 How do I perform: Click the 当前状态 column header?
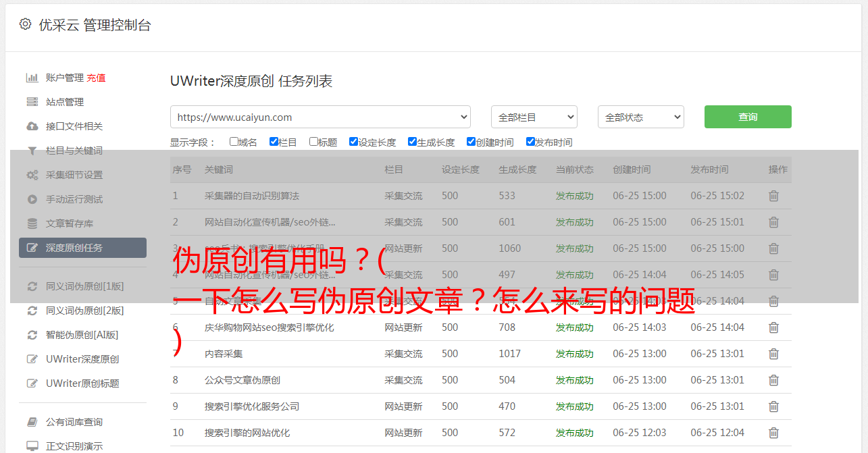pos(575,169)
